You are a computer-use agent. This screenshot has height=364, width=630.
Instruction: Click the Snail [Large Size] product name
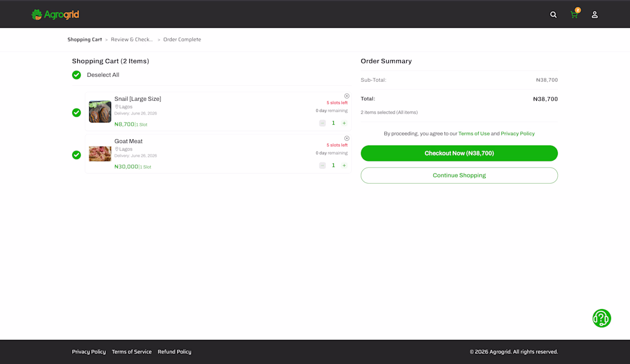[138, 98]
